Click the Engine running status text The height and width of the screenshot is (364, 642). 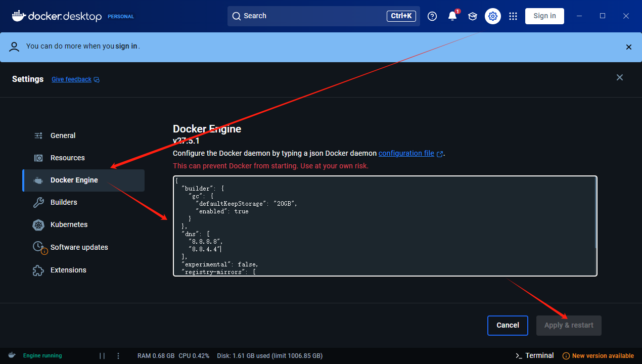(42, 355)
